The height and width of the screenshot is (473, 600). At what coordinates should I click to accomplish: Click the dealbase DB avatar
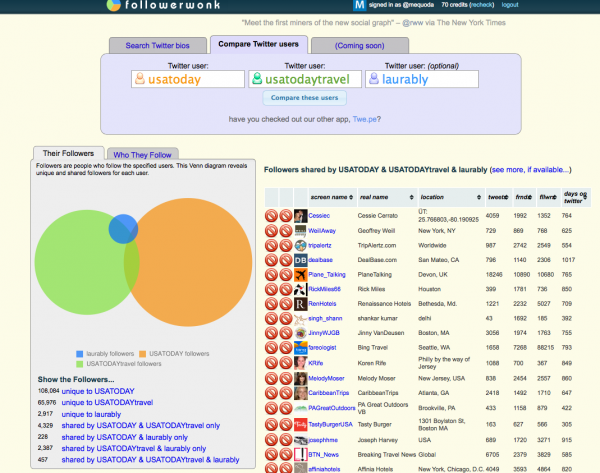(300, 260)
